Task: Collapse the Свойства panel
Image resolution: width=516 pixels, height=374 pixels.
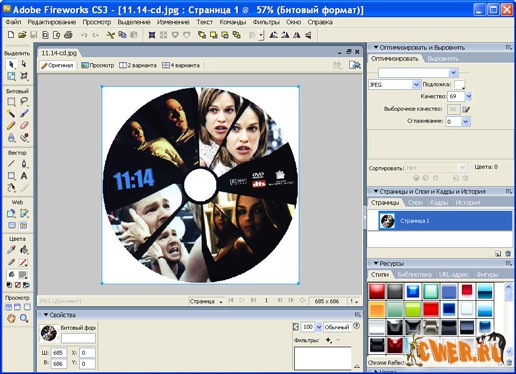Action: click(x=46, y=315)
